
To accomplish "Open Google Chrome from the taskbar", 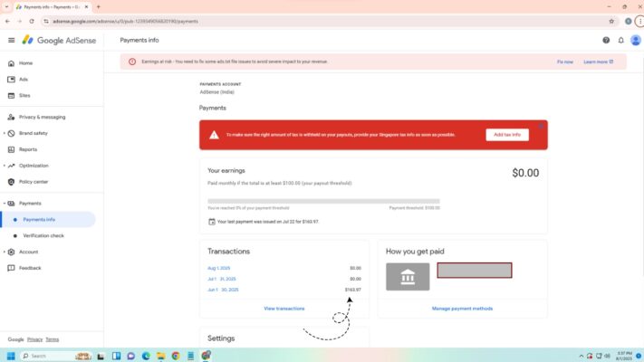I will tap(176, 356).
